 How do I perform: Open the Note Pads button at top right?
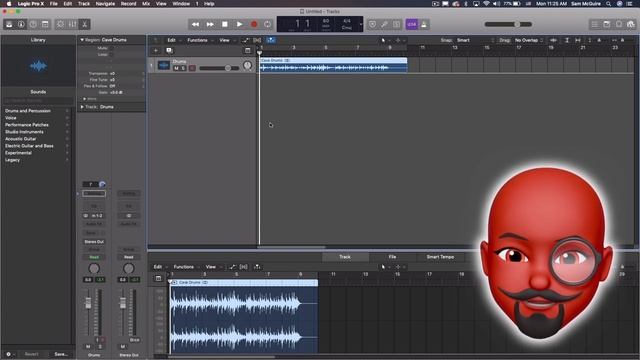point(607,24)
